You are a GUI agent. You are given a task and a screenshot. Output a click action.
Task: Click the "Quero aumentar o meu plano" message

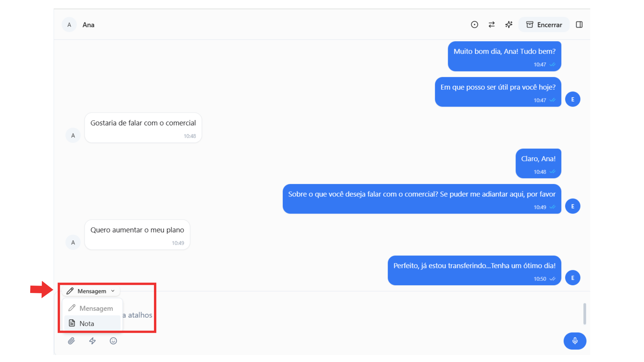point(137,230)
